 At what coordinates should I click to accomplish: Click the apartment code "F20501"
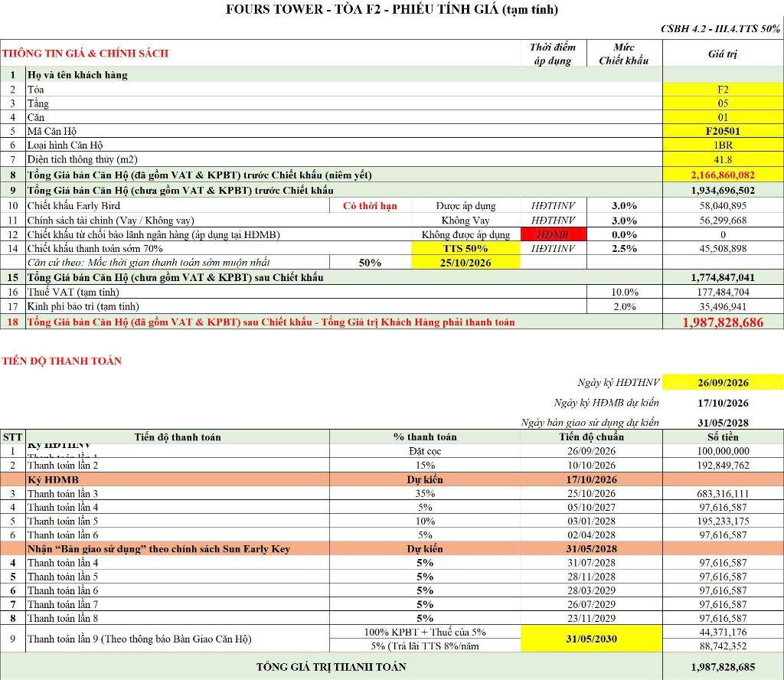723,132
